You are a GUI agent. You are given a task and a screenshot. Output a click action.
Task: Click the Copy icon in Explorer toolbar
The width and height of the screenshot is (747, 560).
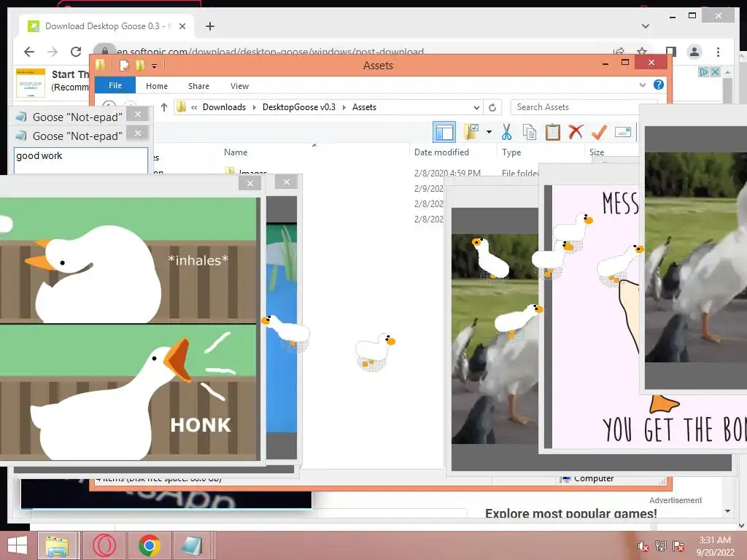[x=530, y=132]
